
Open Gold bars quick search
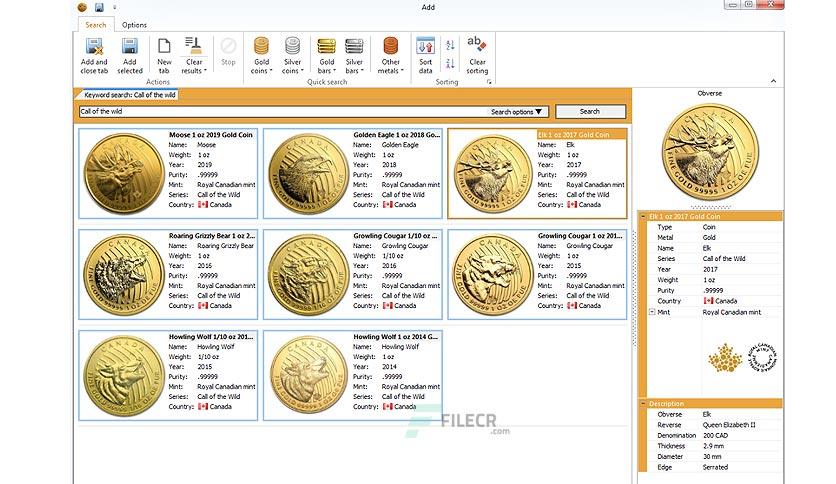[x=326, y=55]
